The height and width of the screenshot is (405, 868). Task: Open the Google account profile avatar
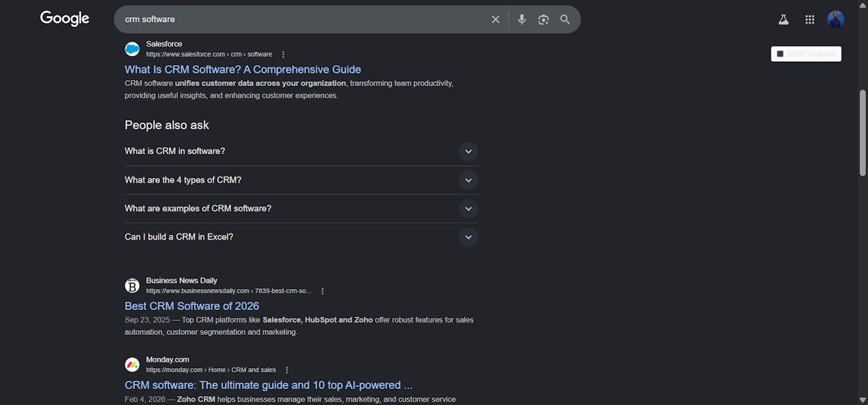click(836, 19)
